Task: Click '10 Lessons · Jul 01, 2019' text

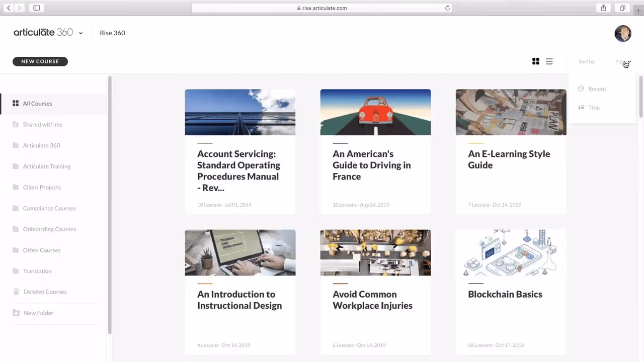Action: click(x=224, y=205)
